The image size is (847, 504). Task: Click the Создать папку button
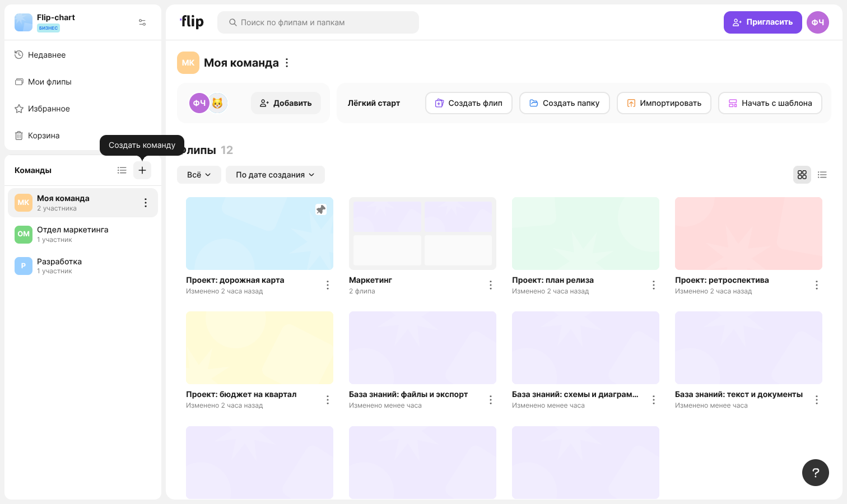(x=565, y=103)
